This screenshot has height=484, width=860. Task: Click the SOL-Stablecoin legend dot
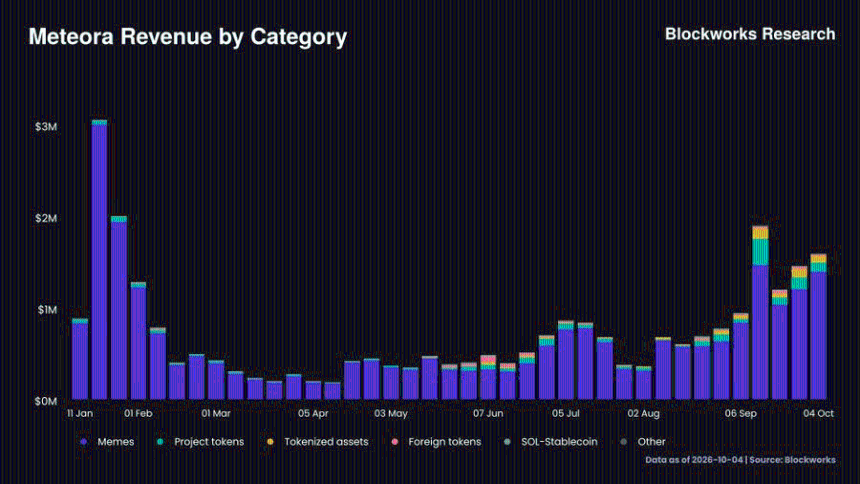pos(507,442)
